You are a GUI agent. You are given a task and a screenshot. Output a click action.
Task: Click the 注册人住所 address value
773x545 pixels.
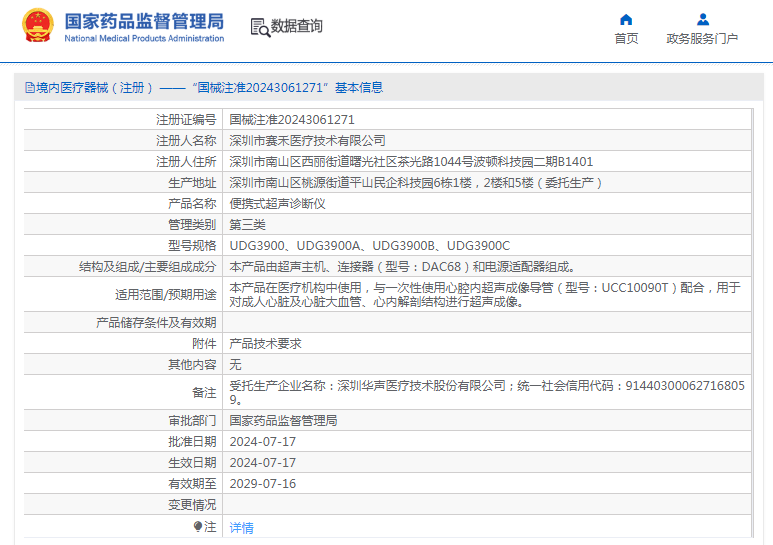tap(411, 162)
